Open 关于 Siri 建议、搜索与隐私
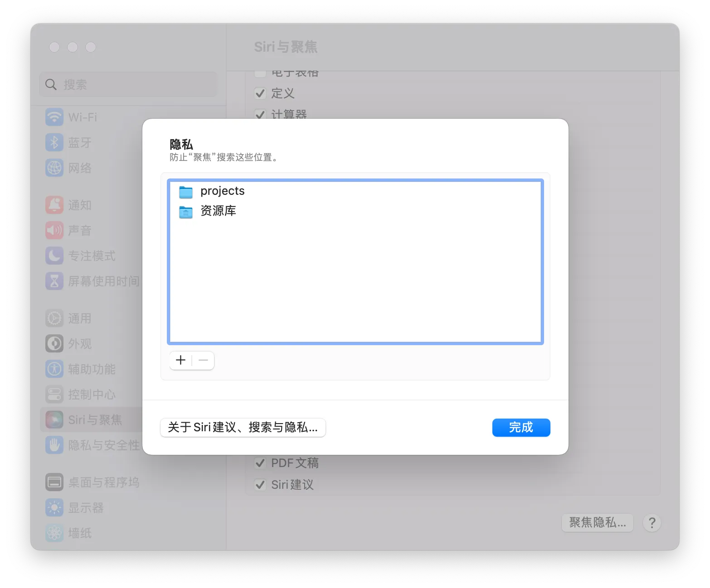Viewport: 710px width, 588px height. [x=243, y=427]
